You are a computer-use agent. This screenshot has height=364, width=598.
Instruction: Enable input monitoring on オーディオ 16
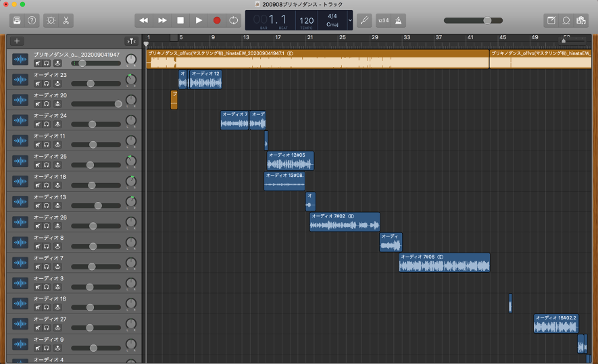[x=57, y=307]
